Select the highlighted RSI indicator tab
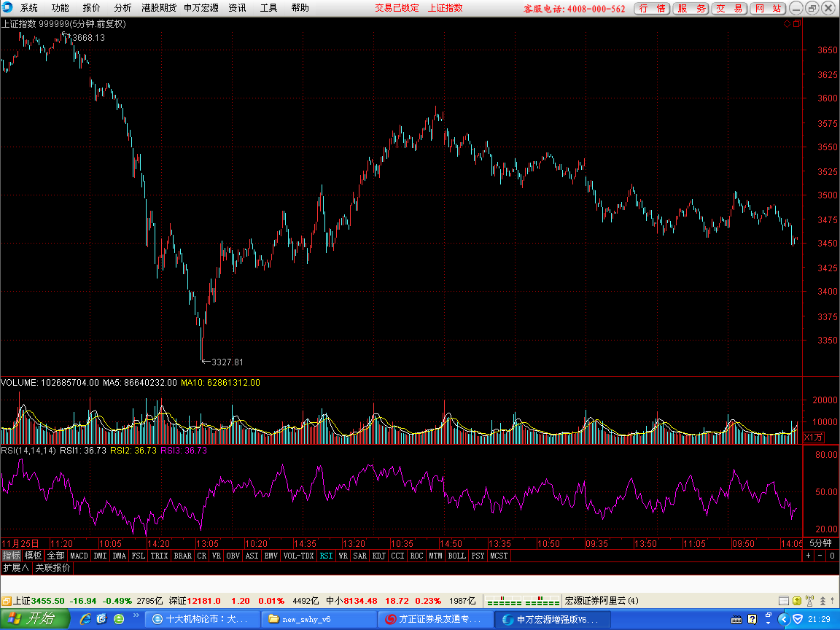Screen dimensions: 840x630 click(326, 556)
